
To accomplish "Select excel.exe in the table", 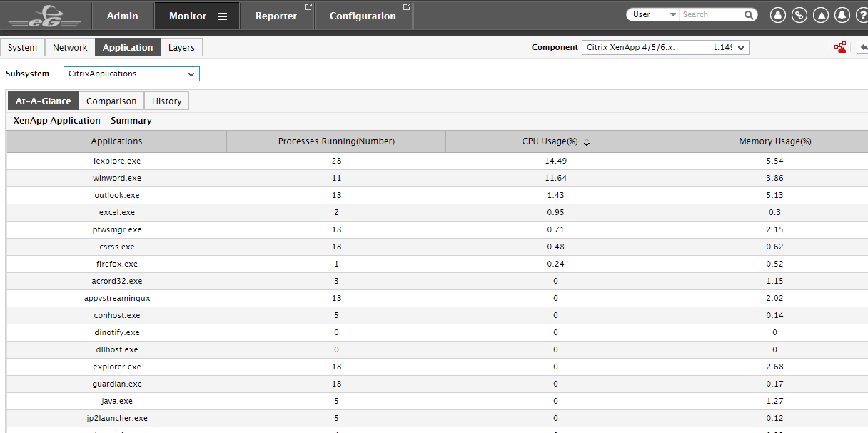I will click(117, 212).
